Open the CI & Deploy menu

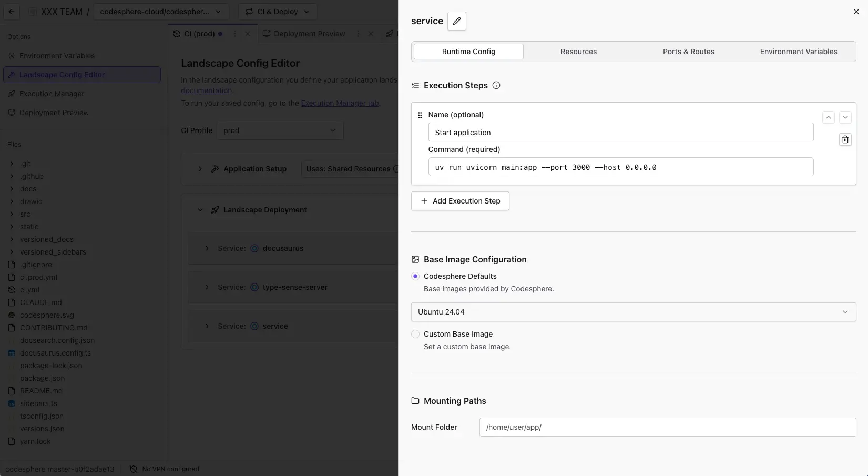point(277,11)
